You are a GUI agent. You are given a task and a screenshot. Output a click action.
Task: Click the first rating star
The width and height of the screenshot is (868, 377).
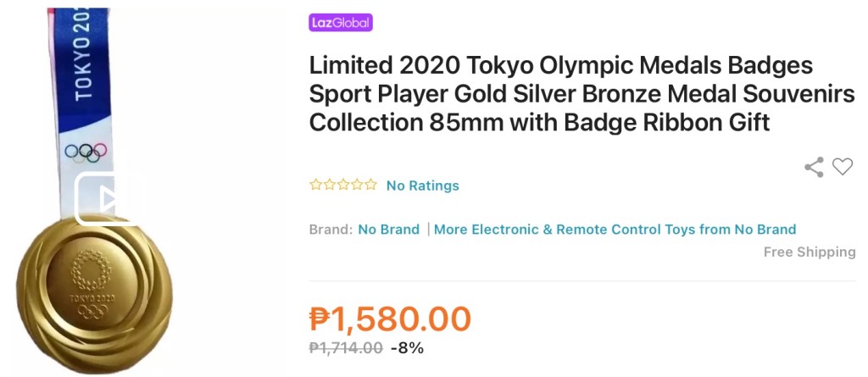pyautogui.click(x=314, y=185)
